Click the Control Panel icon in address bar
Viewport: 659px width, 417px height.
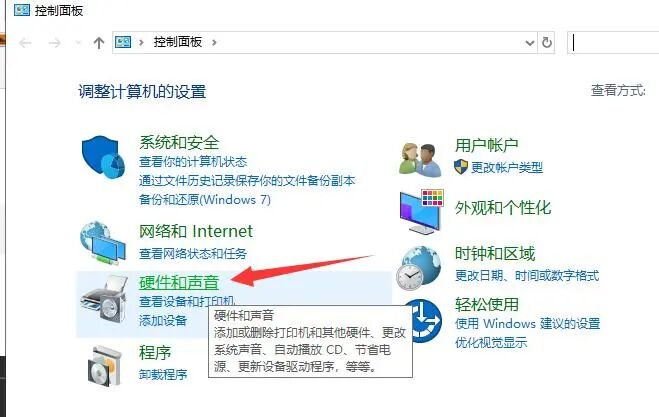tap(123, 42)
